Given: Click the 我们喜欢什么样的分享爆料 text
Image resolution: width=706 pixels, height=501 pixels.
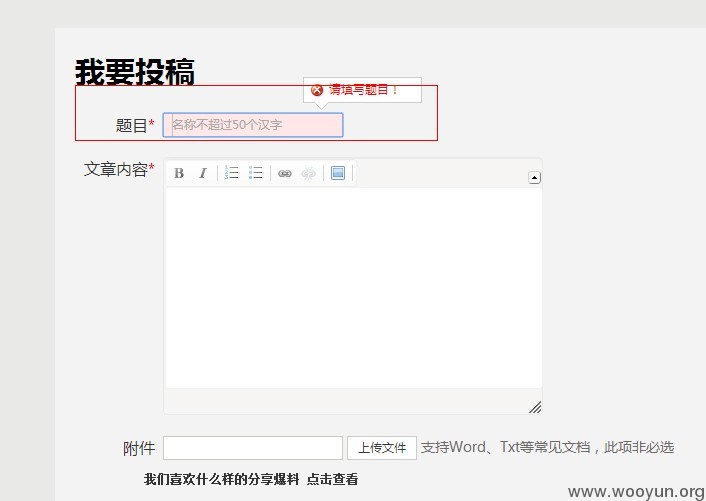Looking at the screenshot, I should pyautogui.click(x=221, y=479).
